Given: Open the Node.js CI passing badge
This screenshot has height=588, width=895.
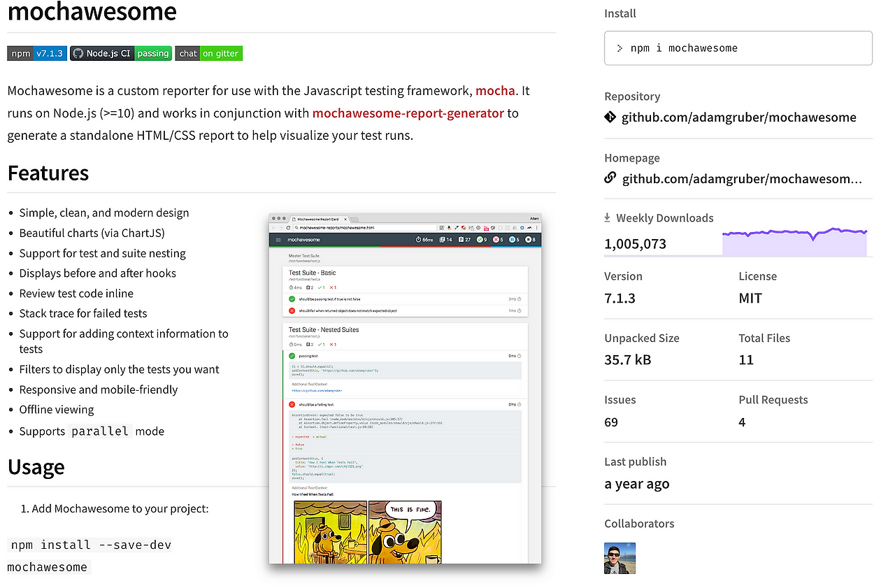Looking at the screenshot, I should (121, 53).
